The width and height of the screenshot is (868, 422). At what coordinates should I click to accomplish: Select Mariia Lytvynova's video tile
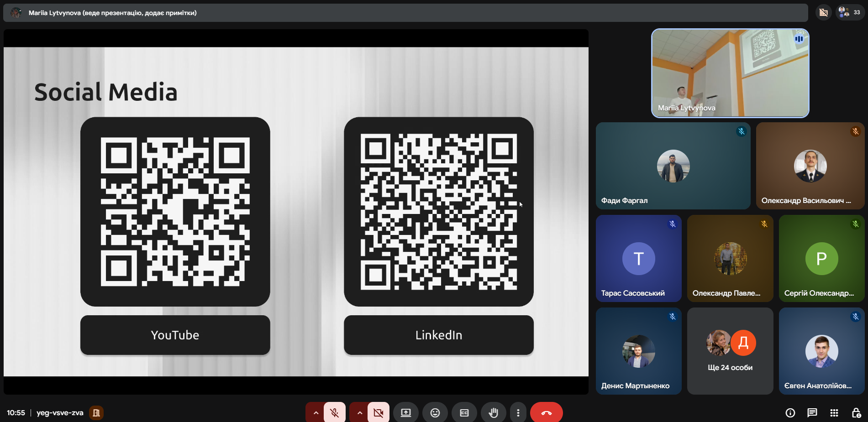730,73
